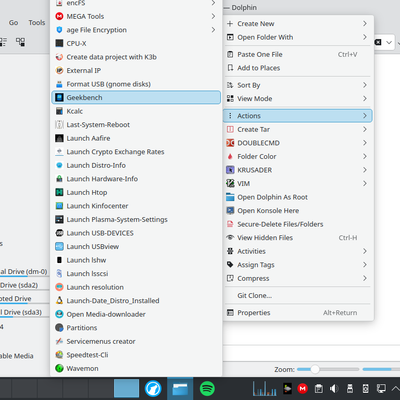Expand the Sort By submenu arrow
Screen dimensions: 400x400
(365, 85)
